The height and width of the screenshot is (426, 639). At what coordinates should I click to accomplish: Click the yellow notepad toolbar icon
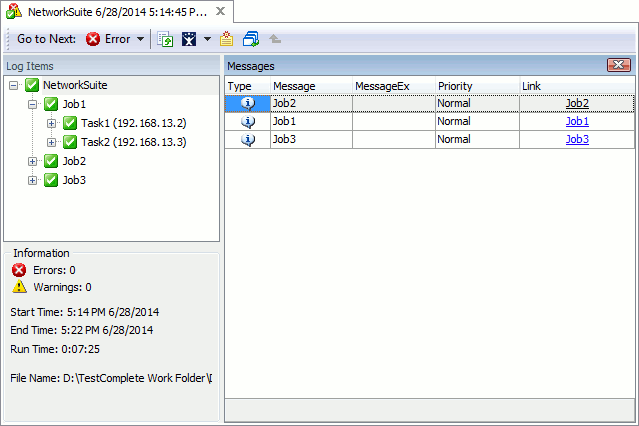click(x=227, y=39)
